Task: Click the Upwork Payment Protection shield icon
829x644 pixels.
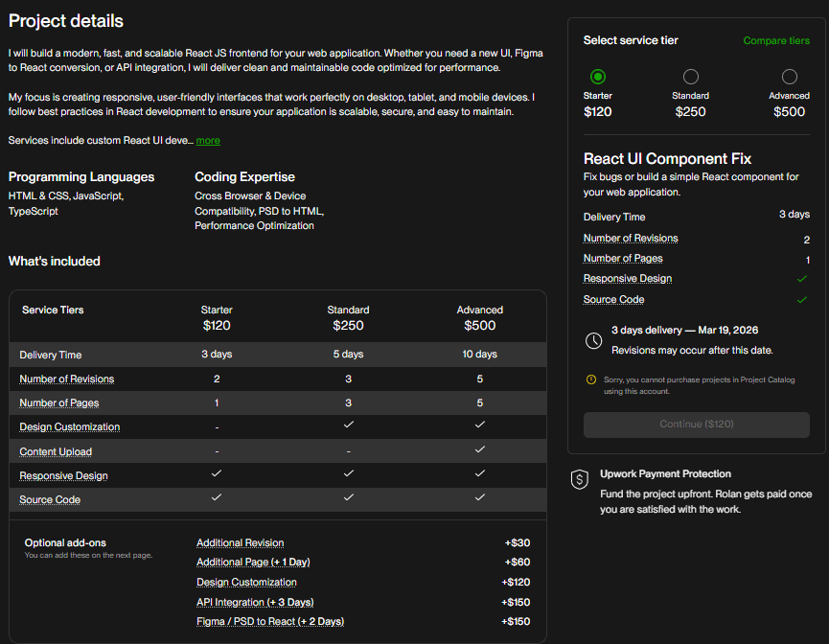Action: tap(580, 481)
